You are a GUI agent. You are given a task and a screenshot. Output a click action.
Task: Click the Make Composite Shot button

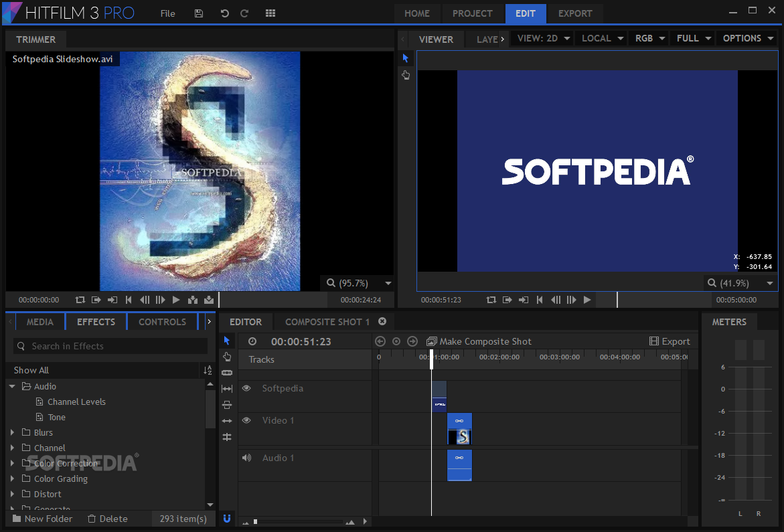tap(479, 341)
